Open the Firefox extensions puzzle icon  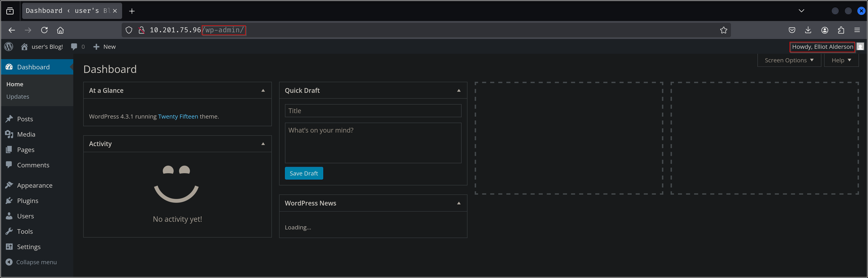coord(841,30)
